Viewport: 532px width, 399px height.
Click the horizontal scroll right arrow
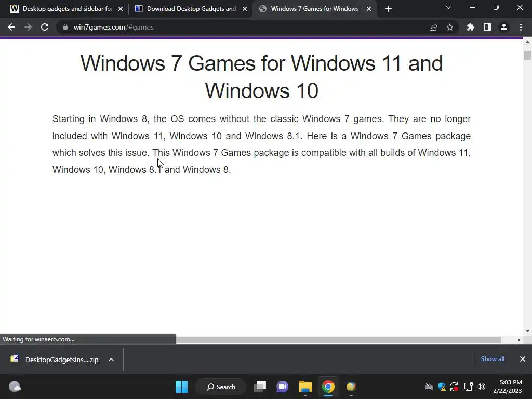click(x=518, y=340)
